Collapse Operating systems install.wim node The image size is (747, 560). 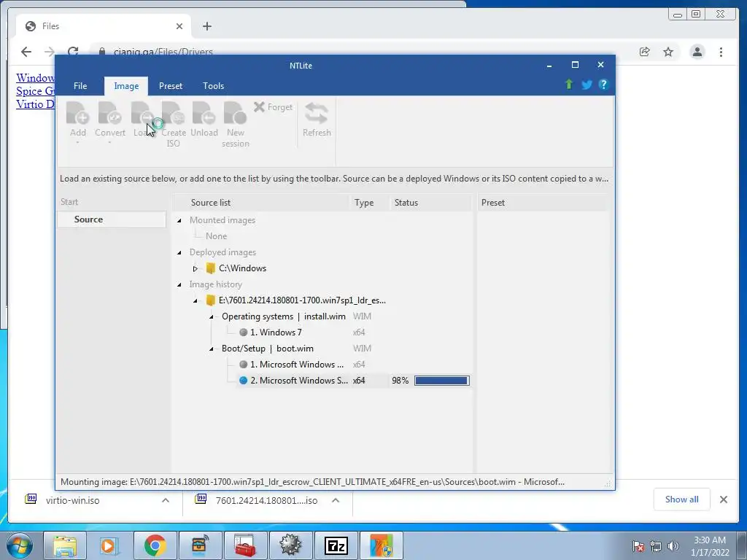pyautogui.click(x=211, y=316)
